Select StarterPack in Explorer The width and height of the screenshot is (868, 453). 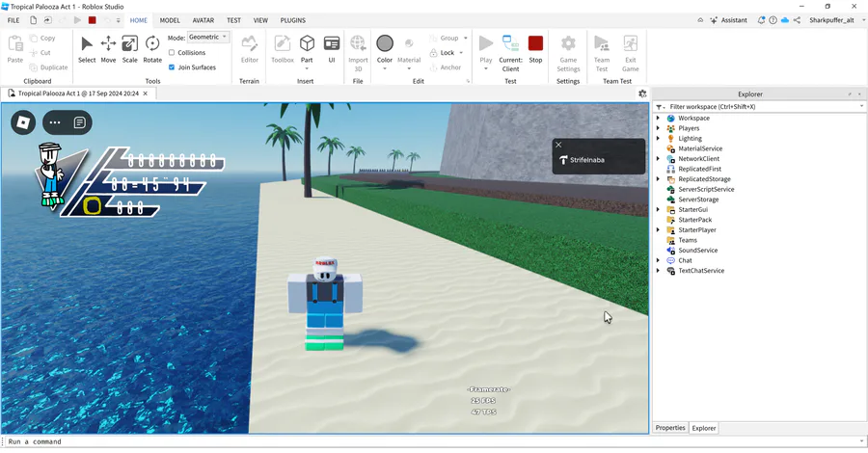pos(694,220)
